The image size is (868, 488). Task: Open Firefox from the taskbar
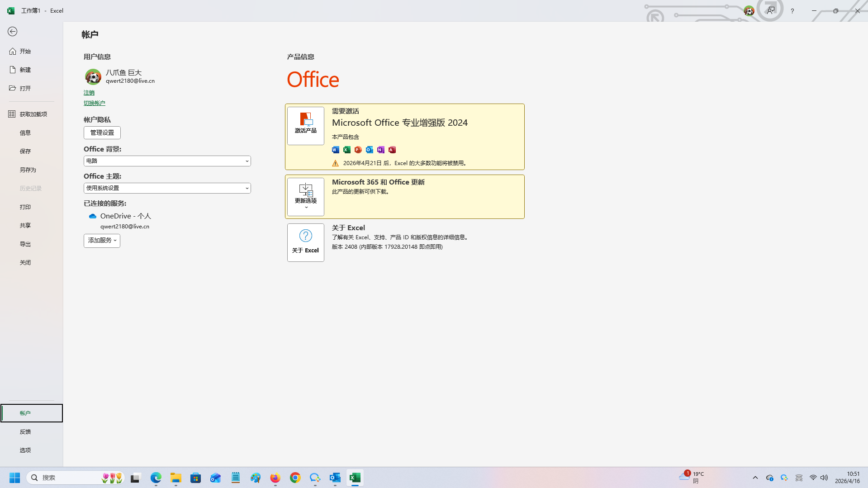click(275, 478)
